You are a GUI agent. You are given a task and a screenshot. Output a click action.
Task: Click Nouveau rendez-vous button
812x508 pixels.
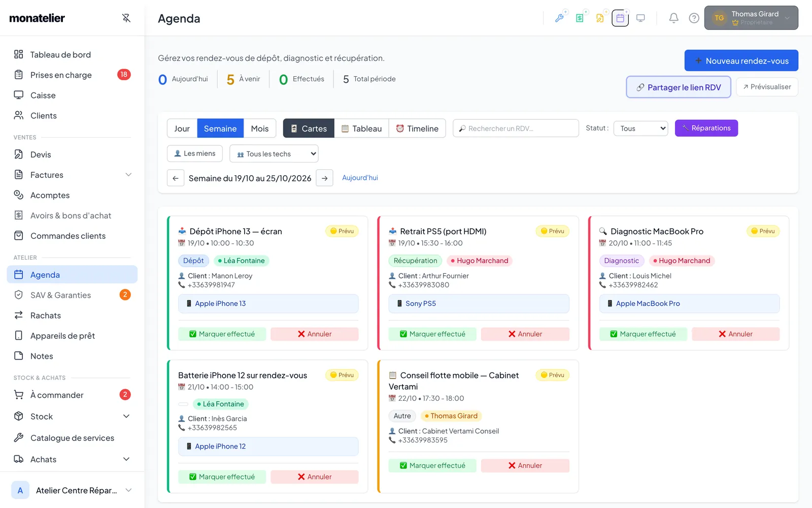pos(741,61)
